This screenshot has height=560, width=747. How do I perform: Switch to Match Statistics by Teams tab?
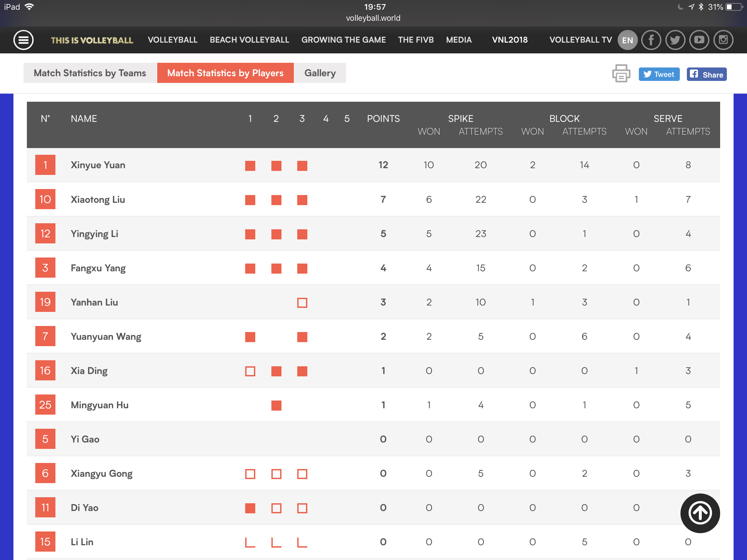click(89, 73)
